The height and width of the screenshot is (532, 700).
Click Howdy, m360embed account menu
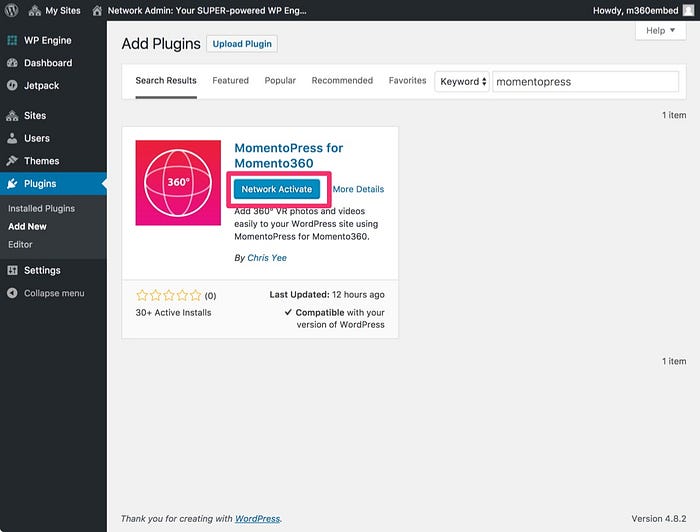[635, 11]
